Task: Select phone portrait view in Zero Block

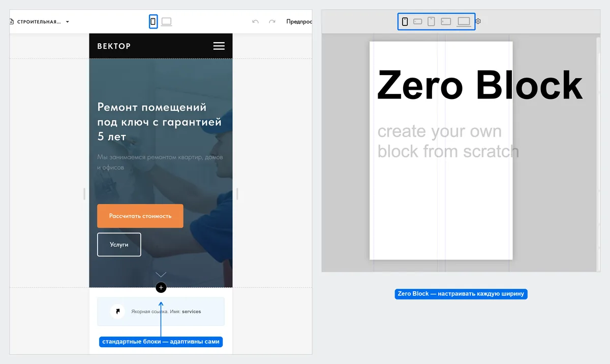Action: pyautogui.click(x=405, y=21)
